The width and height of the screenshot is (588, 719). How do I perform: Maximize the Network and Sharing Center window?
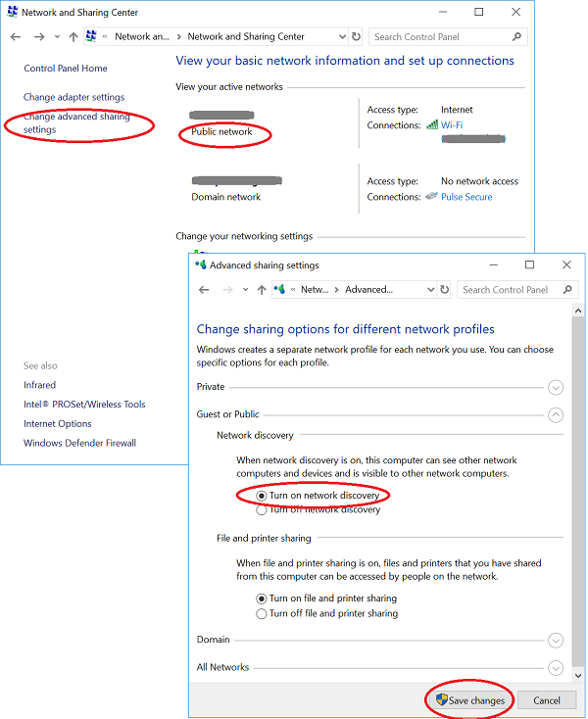[479, 12]
